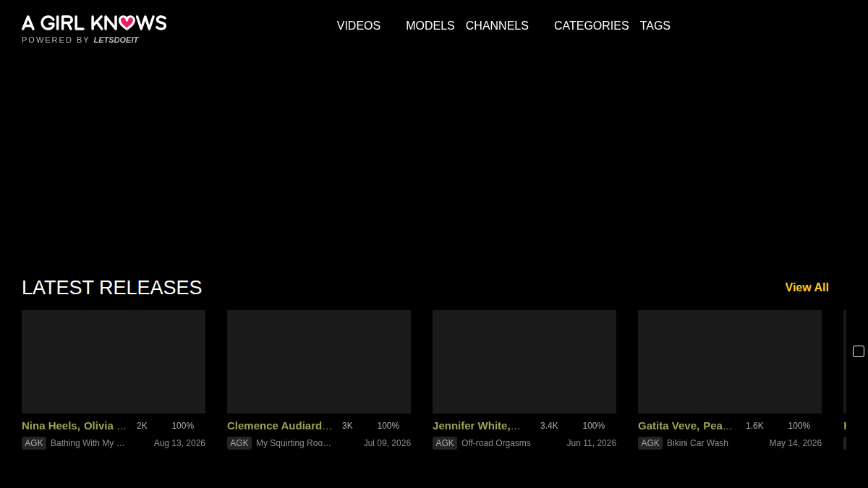Open the Bikini Car Wash thumbnail
Image resolution: width=868 pixels, height=488 pixels.
pyautogui.click(x=730, y=361)
